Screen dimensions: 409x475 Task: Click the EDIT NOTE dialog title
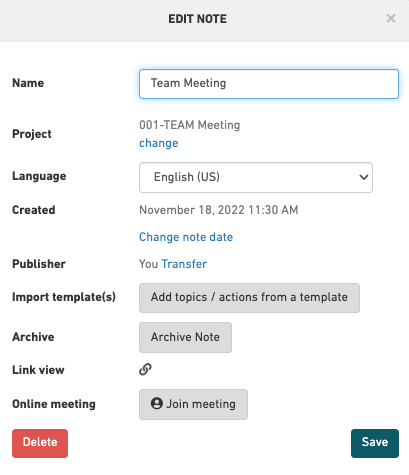[197, 19]
